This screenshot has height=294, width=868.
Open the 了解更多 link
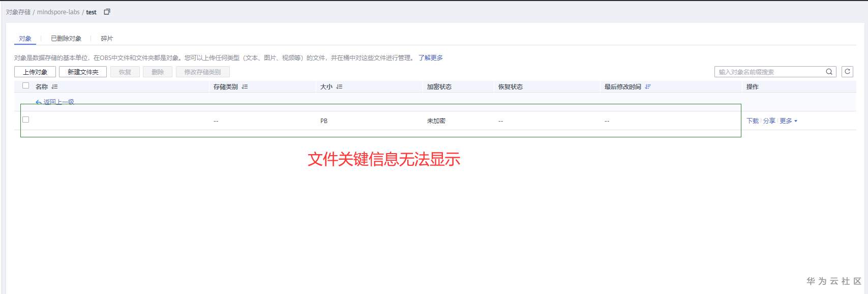click(x=431, y=58)
